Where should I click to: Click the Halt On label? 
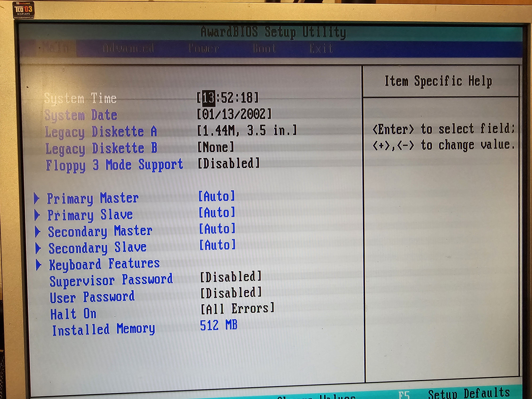73,314
